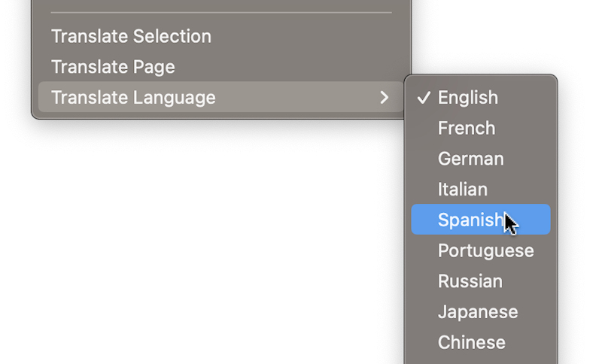The height and width of the screenshot is (364, 602).
Task: Select Portuguese in the language submenu
Action: tap(485, 250)
